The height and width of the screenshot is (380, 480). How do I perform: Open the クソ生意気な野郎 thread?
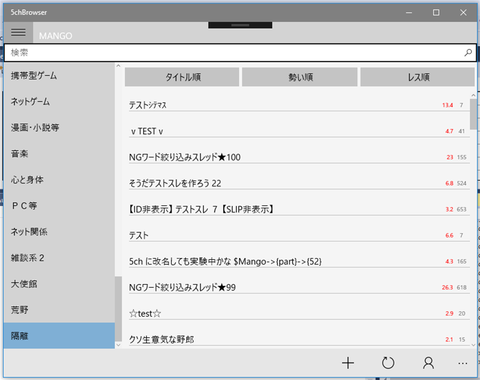click(x=299, y=339)
